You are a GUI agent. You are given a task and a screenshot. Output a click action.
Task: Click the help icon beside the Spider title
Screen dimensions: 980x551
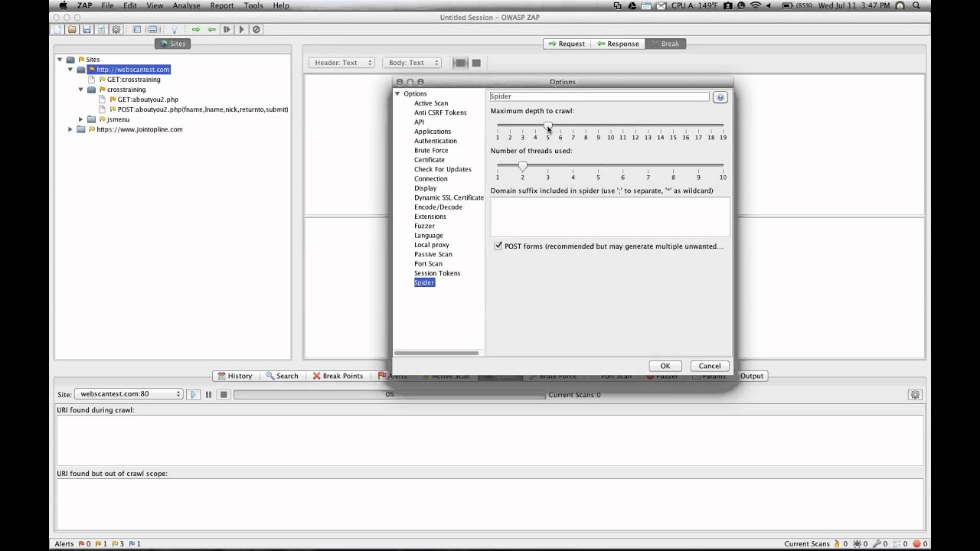[720, 97]
